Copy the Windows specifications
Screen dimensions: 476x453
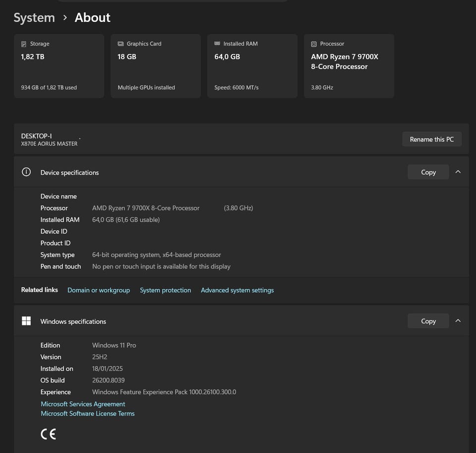click(x=428, y=321)
